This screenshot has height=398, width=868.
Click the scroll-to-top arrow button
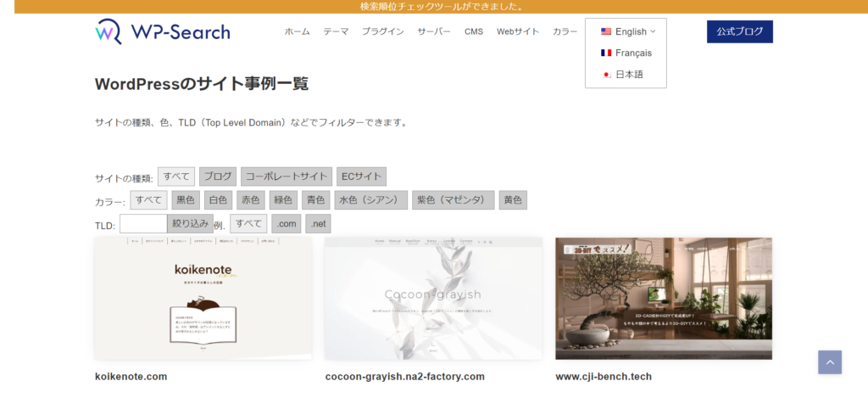click(829, 362)
